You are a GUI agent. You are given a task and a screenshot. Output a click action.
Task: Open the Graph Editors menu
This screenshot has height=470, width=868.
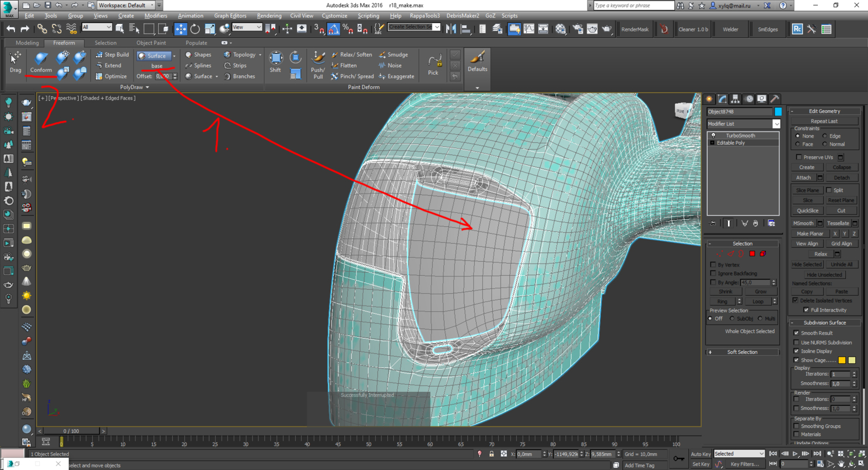click(x=229, y=16)
